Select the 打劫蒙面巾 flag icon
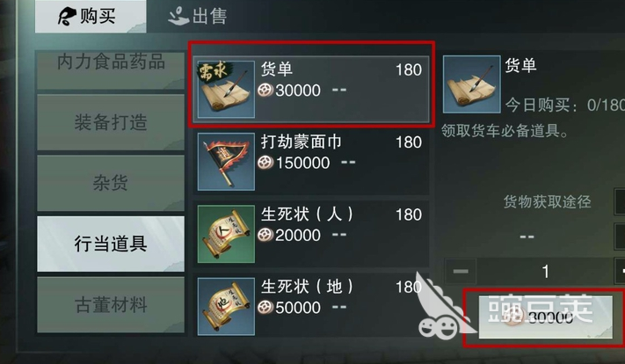 (226, 162)
